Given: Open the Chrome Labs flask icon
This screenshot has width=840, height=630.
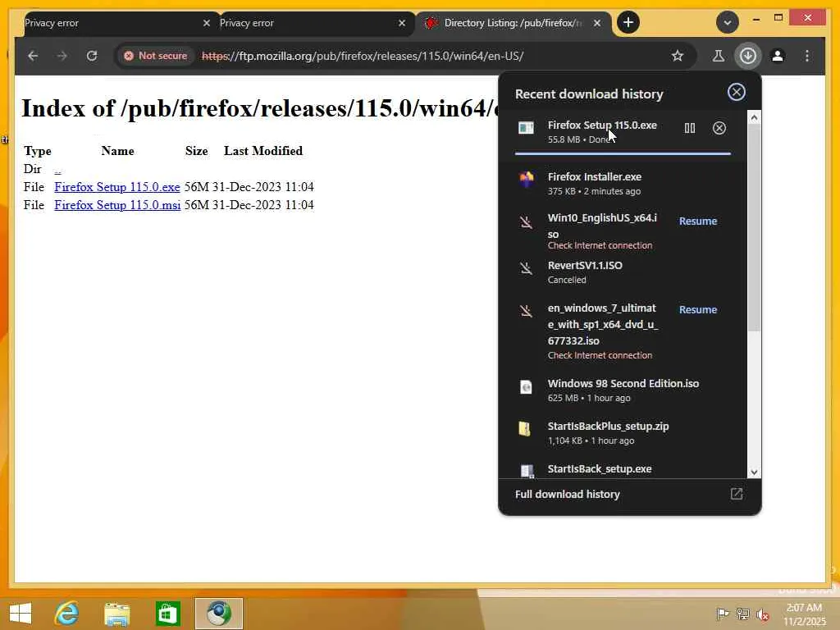Looking at the screenshot, I should [x=719, y=56].
